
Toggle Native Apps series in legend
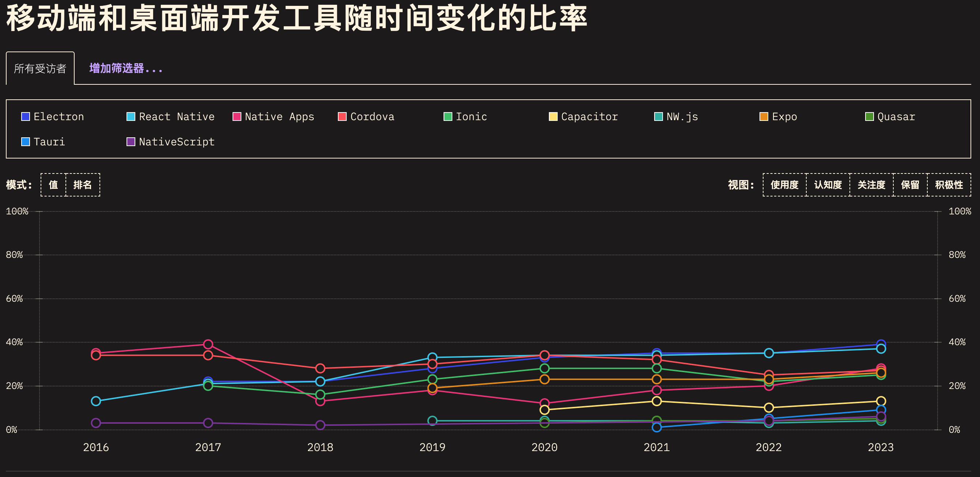coord(274,117)
